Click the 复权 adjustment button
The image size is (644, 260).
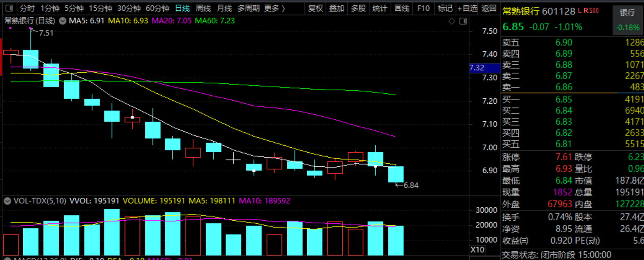click(x=315, y=8)
